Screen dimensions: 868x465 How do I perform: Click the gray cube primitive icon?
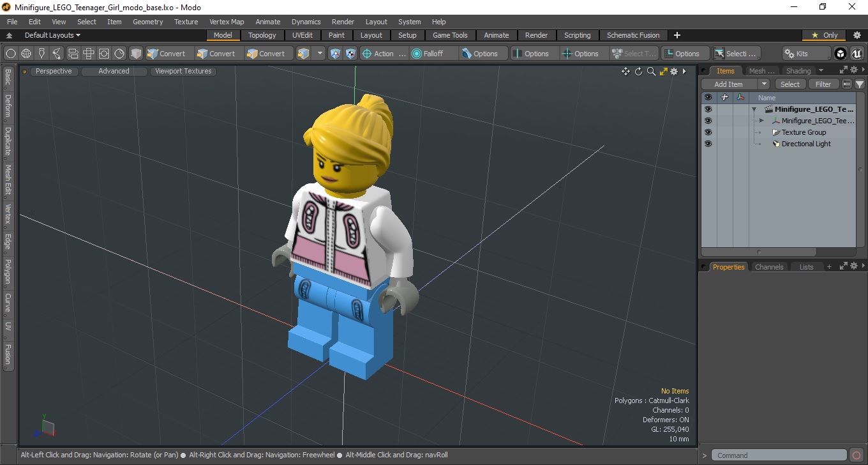click(136, 54)
